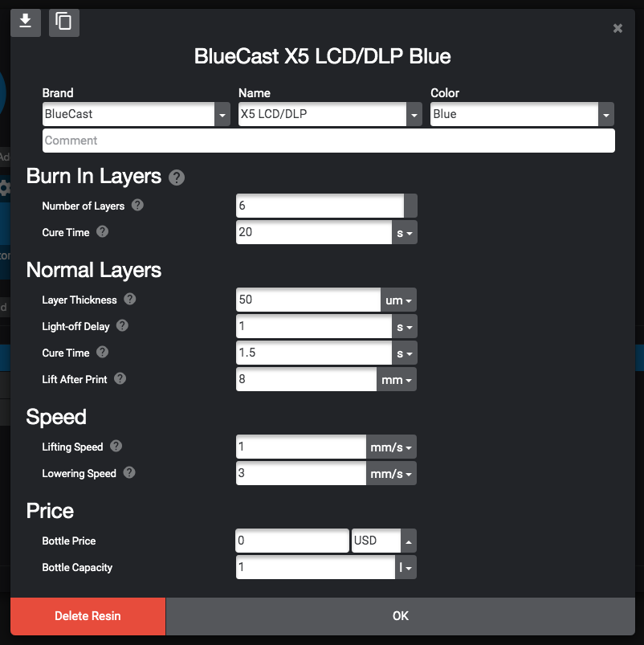Show help for Normal Layers Cure Time
Viewport: 644px width, 645px height.
point(103,352)
